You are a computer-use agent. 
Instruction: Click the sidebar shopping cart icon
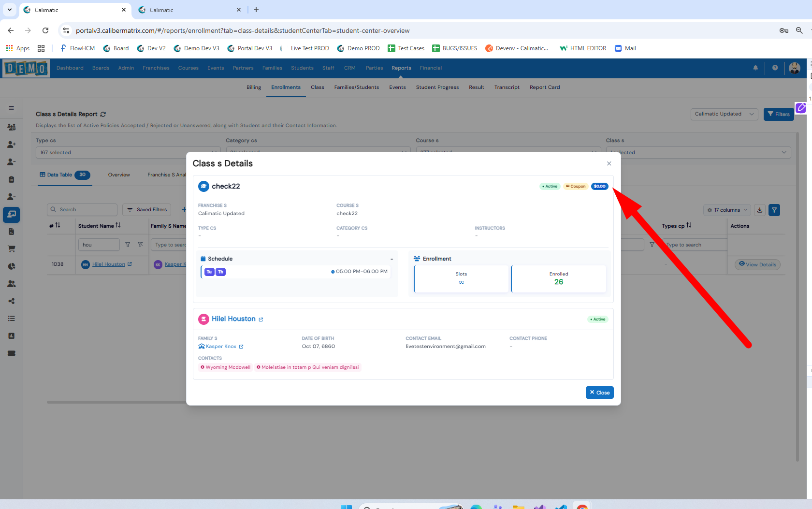(x=12, y=249)
